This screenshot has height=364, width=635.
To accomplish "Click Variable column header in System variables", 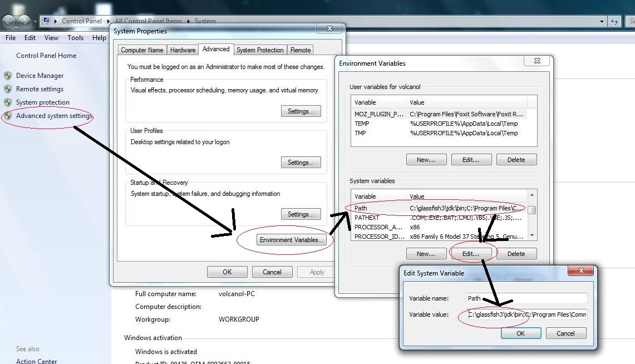I will pos(379,196).
